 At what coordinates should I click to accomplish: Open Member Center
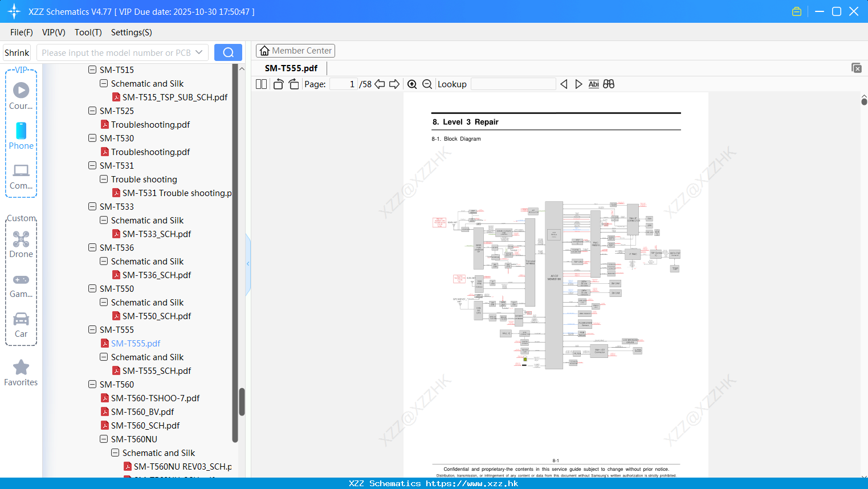point(295,51)
